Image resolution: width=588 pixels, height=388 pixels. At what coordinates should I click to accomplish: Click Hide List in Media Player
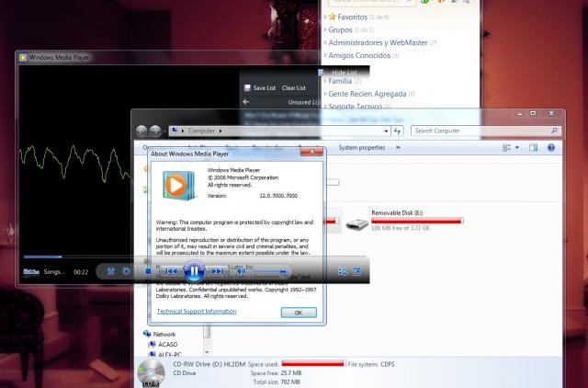pos(345,73)
